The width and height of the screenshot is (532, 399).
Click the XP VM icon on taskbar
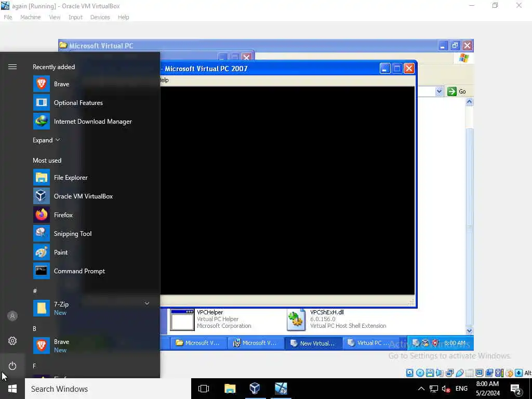[281, 389]
